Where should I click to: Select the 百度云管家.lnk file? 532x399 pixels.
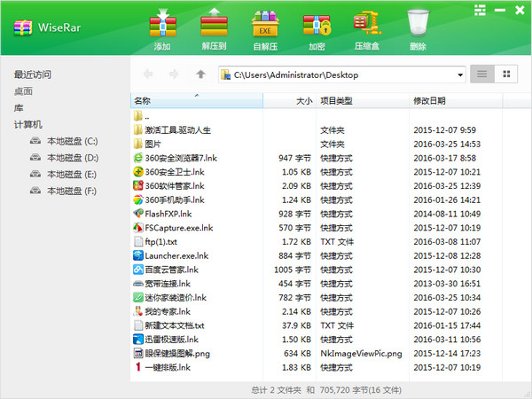tap(317, 270)
